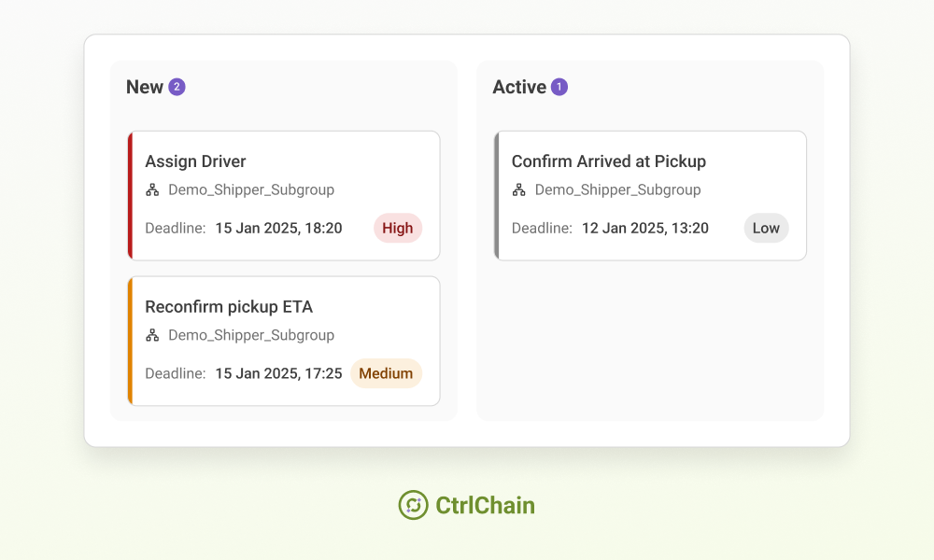This screenshot has height=560, width=934.
Task: Click the New column heading
Action: [x=145, y=87]
